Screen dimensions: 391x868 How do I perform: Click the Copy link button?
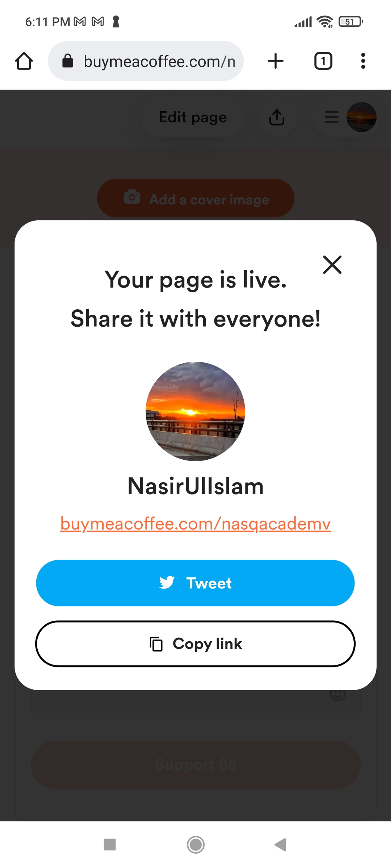[x=195, y=644]
